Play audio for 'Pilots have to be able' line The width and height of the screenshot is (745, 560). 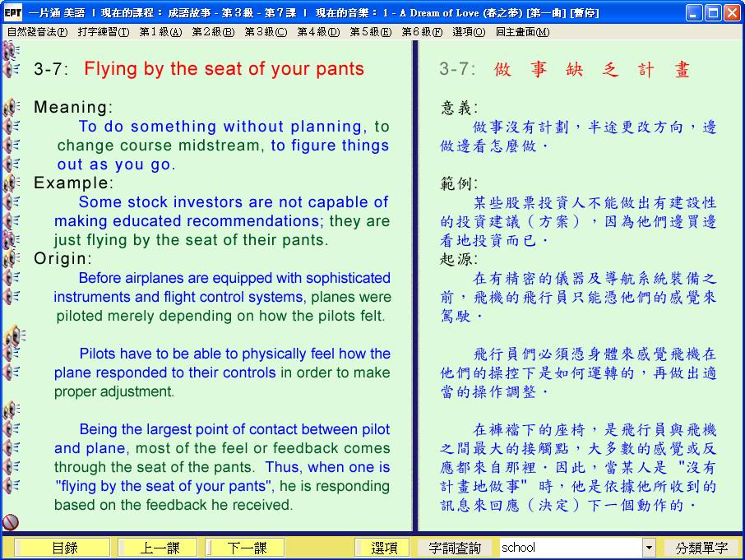[11, 354]
